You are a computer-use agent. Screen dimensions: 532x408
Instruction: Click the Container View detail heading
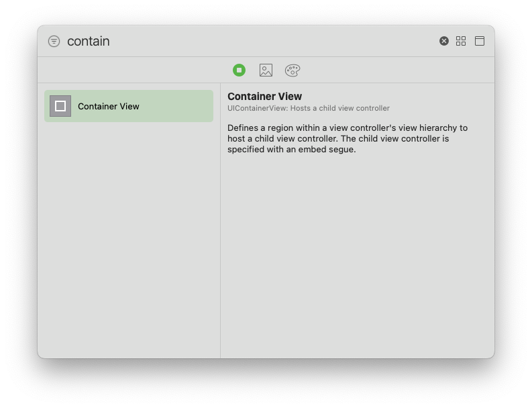(x=264, y=97)
